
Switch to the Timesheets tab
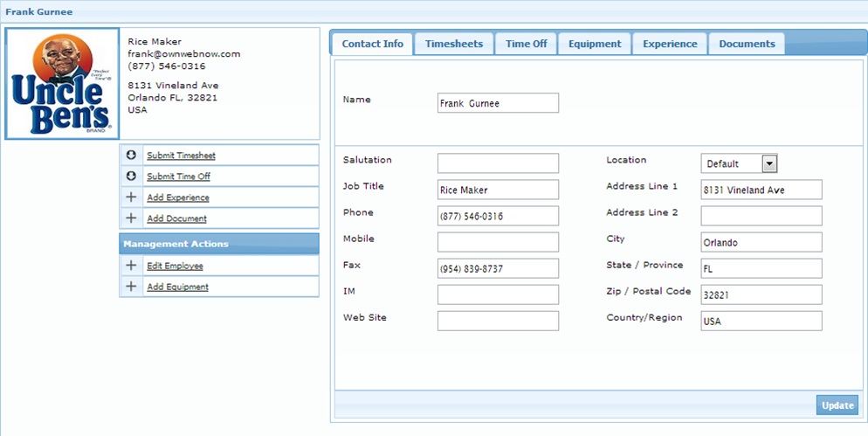[453, 44]
